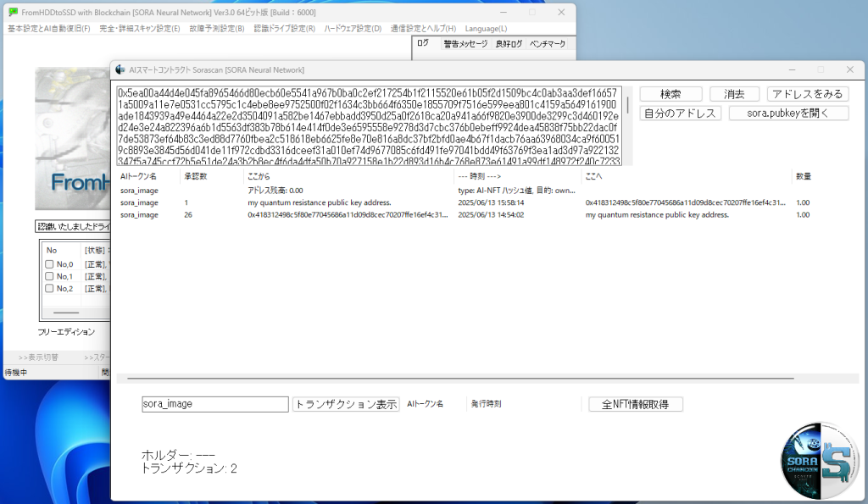The image size is (868, 504).
Task: Click the transaction list horizontal scrollbar
Action: [460, 379]
